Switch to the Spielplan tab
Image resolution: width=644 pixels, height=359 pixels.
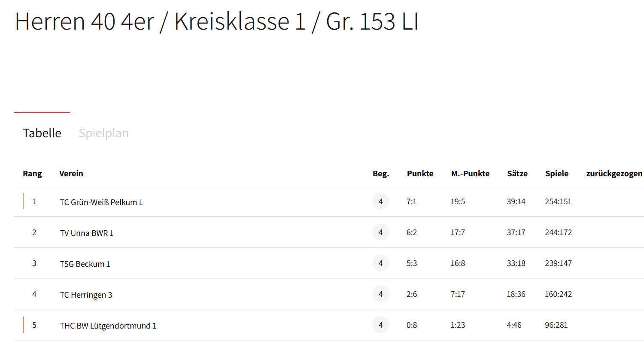tap(103, 133)
